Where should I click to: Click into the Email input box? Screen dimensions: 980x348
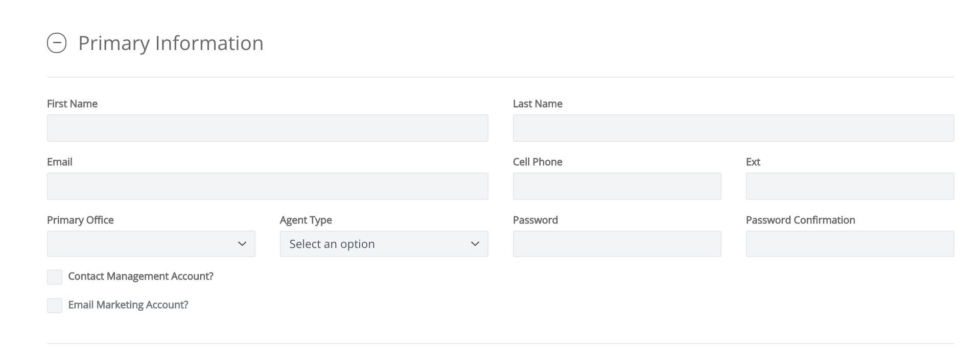[268, 186]
